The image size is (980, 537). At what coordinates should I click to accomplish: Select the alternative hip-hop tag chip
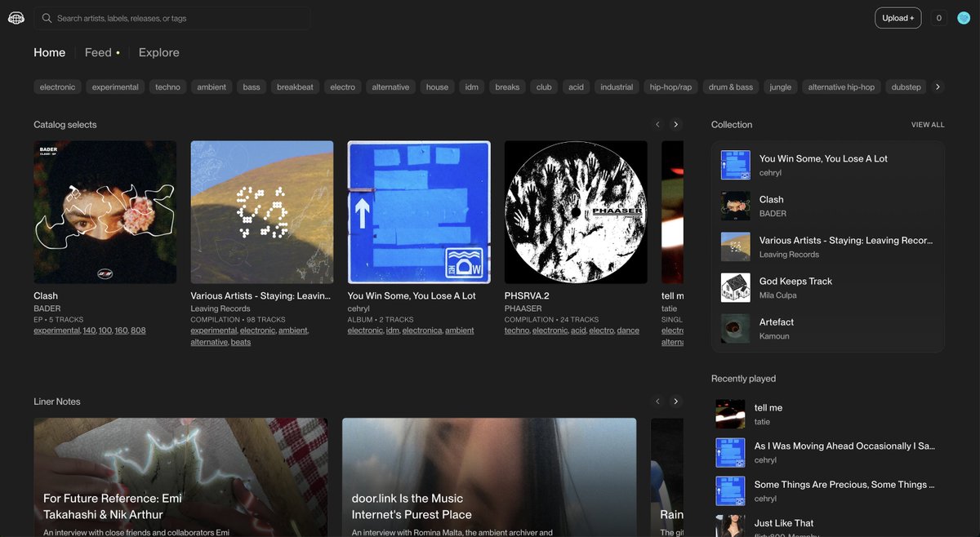tap(841, 87)
